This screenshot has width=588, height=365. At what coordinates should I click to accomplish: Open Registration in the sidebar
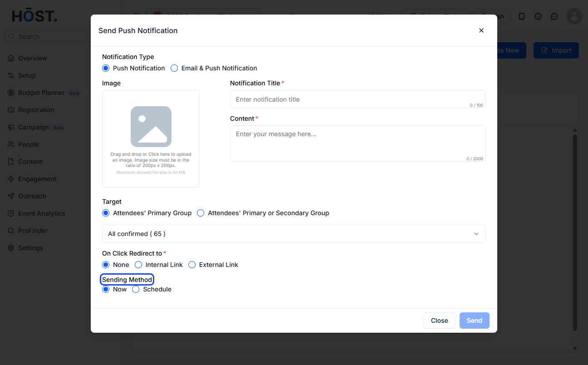tap(36, 110)
